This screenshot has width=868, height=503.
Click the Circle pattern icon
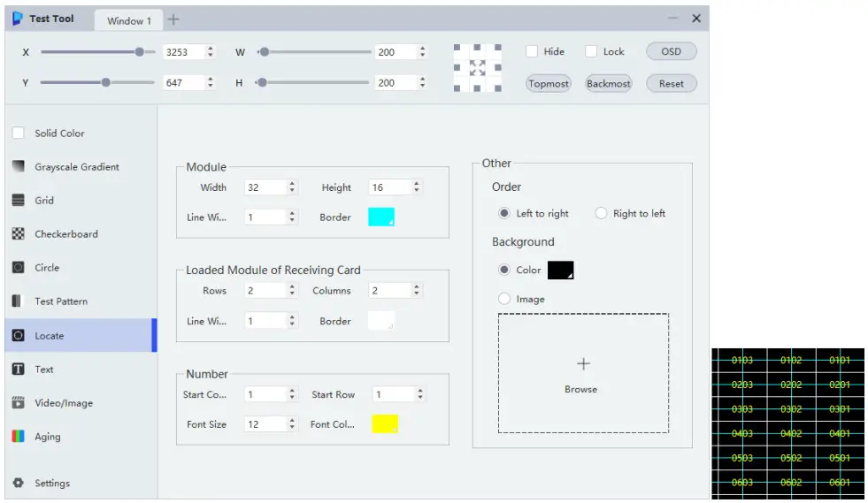[x=19, y=267]
